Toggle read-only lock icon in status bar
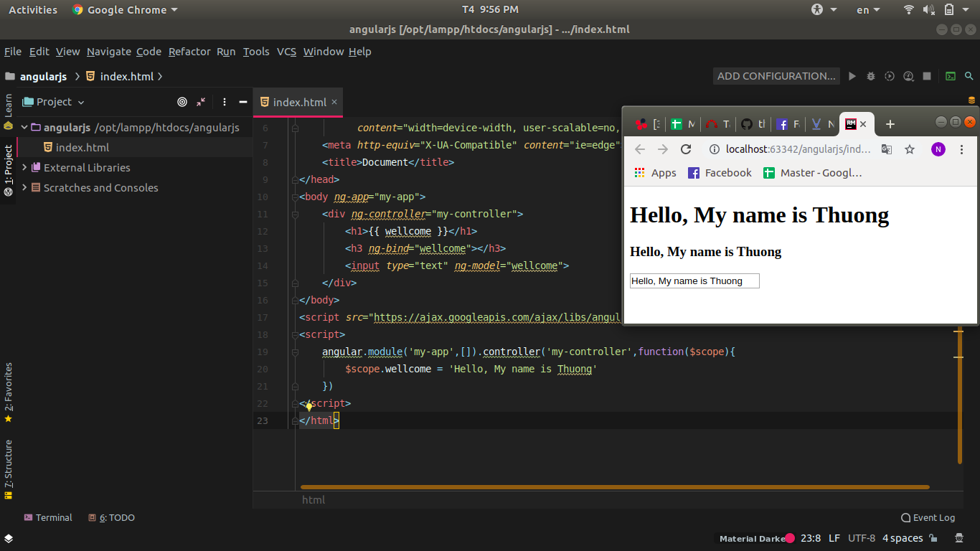The image size is (980, 551). [933, 538]
